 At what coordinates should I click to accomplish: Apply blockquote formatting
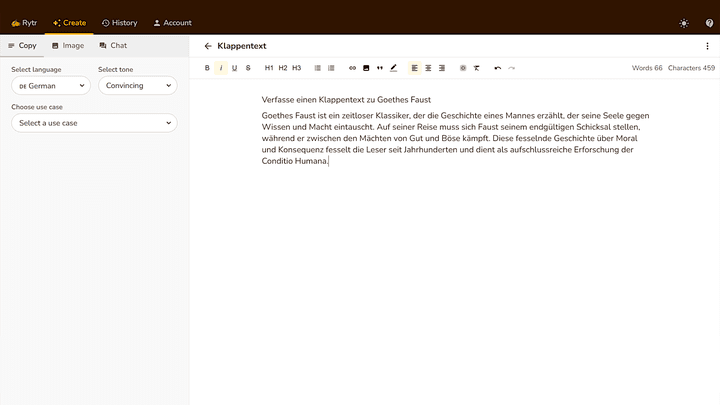coord(380,68)
